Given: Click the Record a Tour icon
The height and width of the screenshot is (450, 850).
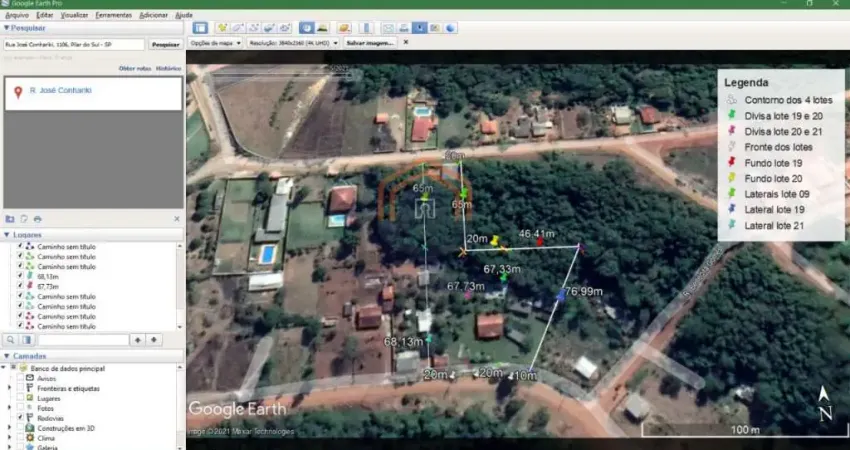Looking at the screenshot, I should [x=285, y=28].
